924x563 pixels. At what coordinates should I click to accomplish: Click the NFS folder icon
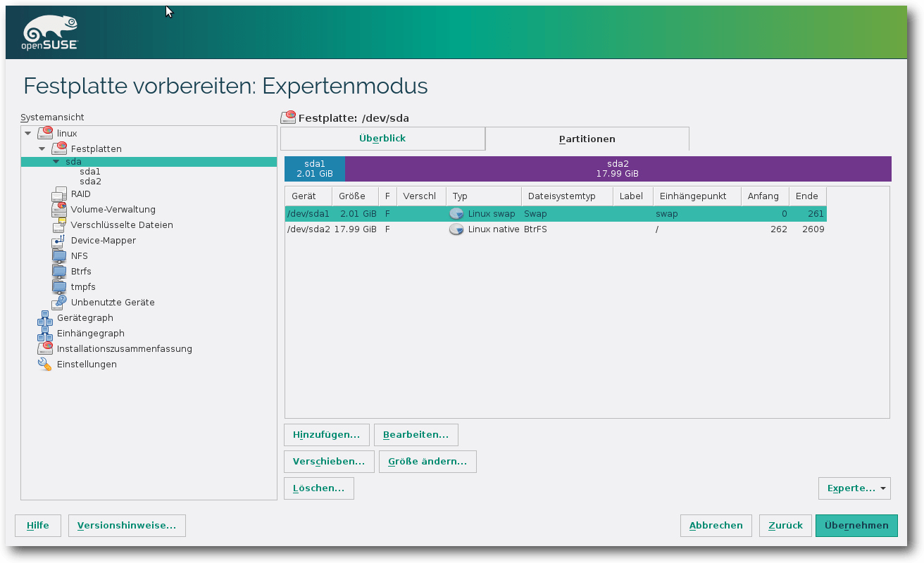(x=59, y=256)
